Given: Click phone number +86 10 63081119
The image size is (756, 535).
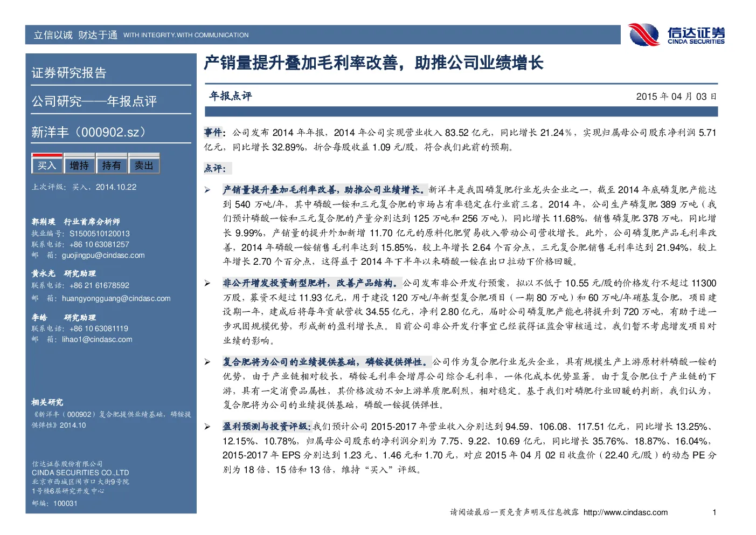Looking at the screenshot, I should click(99, 328).
